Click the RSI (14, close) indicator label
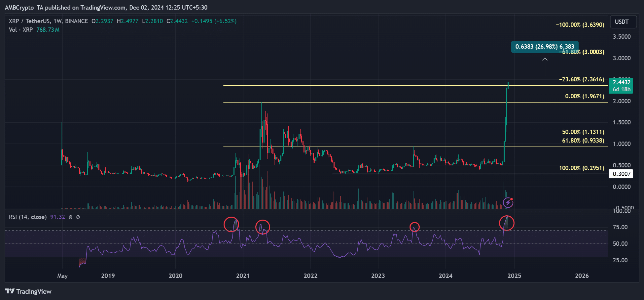Image resolution: width=644 pixels, height=300 pixels. 28,217
